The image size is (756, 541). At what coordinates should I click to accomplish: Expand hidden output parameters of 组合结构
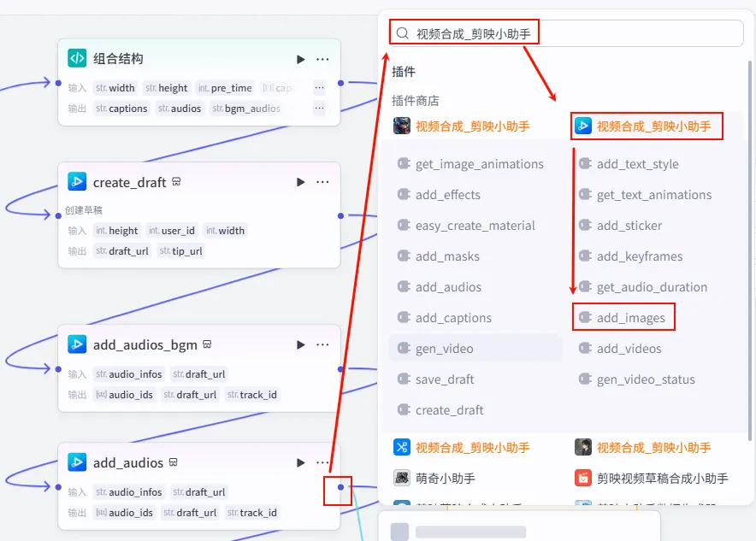319,108
